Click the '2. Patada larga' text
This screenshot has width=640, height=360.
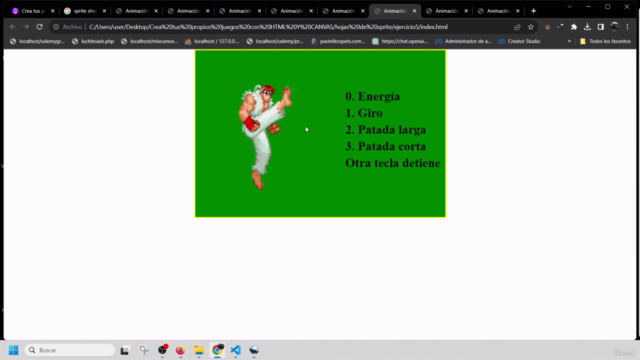click(385, 130)
